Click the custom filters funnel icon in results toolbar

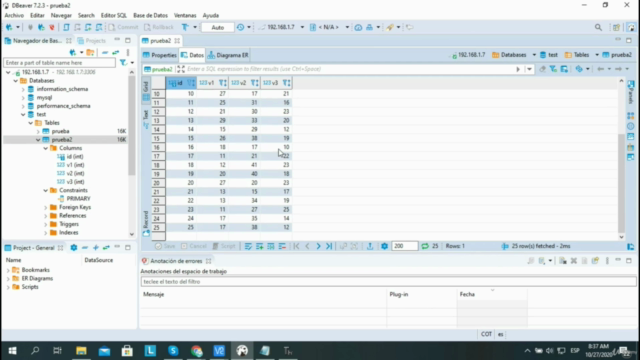(553, 69)
